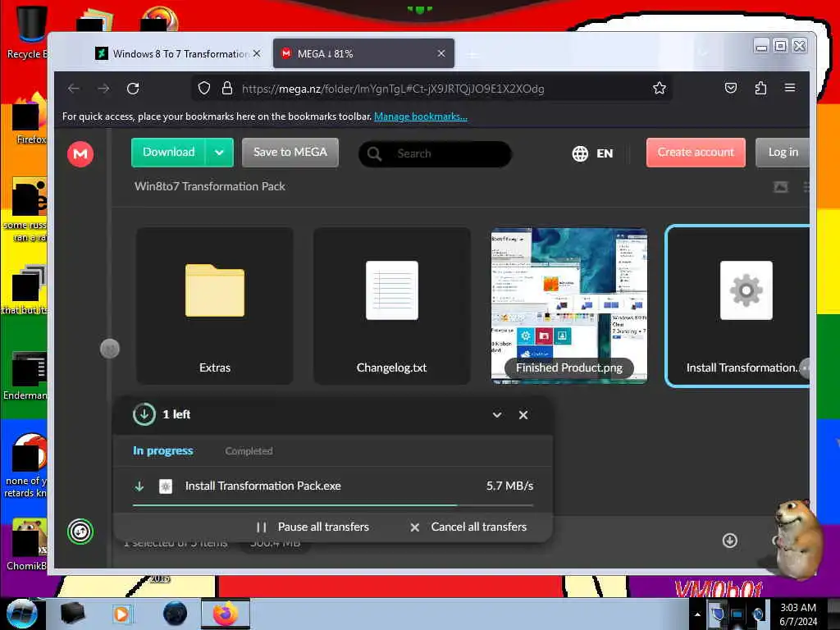Open the Extras folder

[x=215, y=306]
